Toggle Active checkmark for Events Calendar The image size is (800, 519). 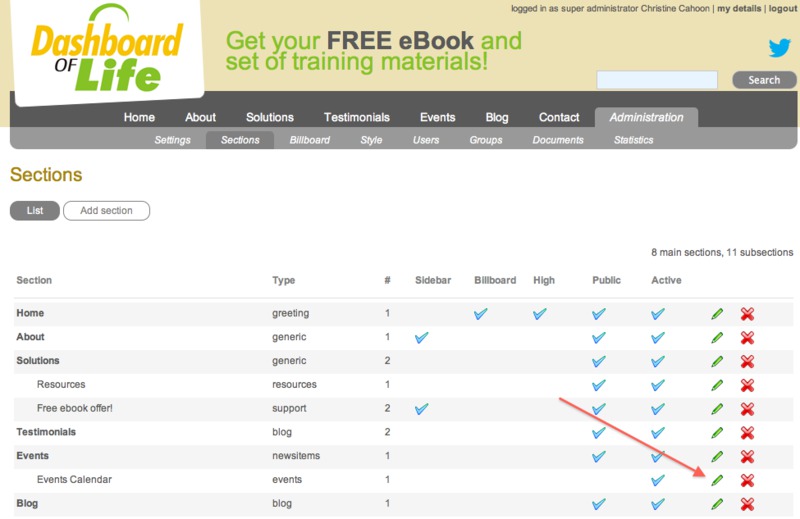click(658, 480)
